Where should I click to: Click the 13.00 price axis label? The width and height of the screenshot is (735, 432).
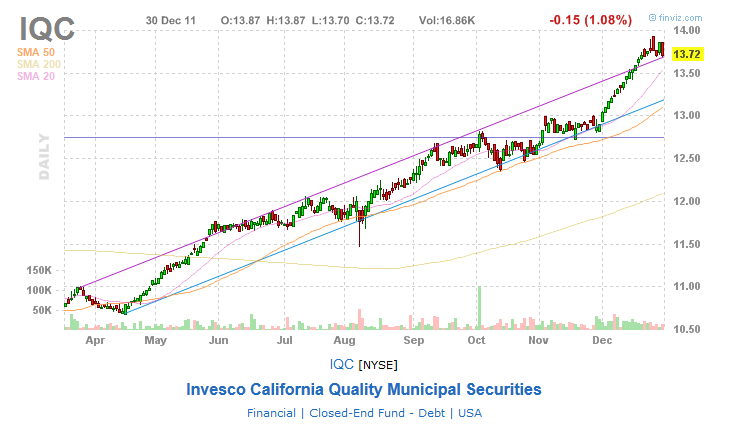point(687,116)
